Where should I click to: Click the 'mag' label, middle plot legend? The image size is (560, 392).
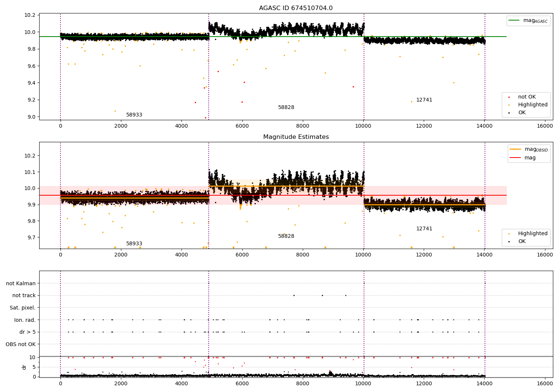pos(530,158)
